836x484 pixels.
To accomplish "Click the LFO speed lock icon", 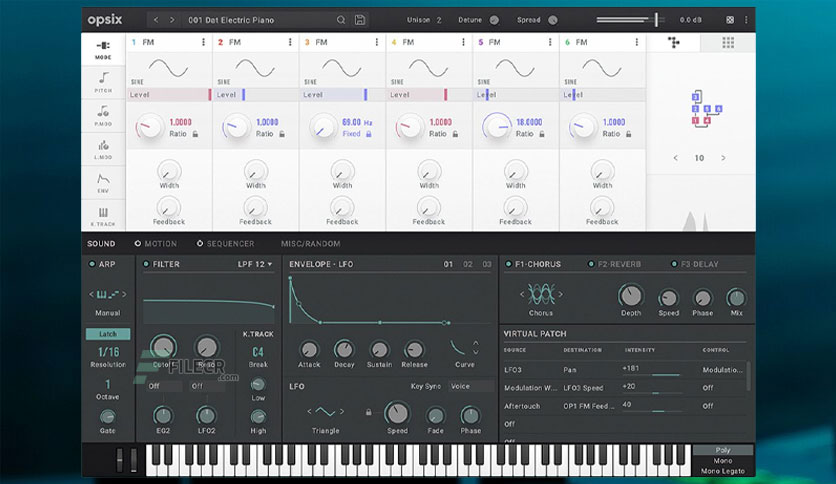I will pyautogui.click(x=368, y=412).
